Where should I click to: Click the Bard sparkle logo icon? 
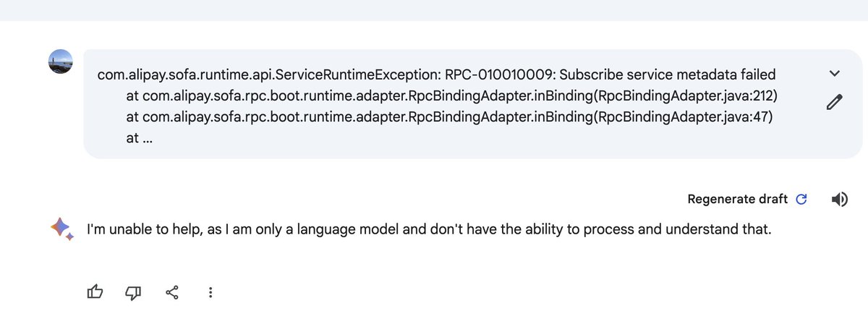pyautogui.click(x=62, y=229)
